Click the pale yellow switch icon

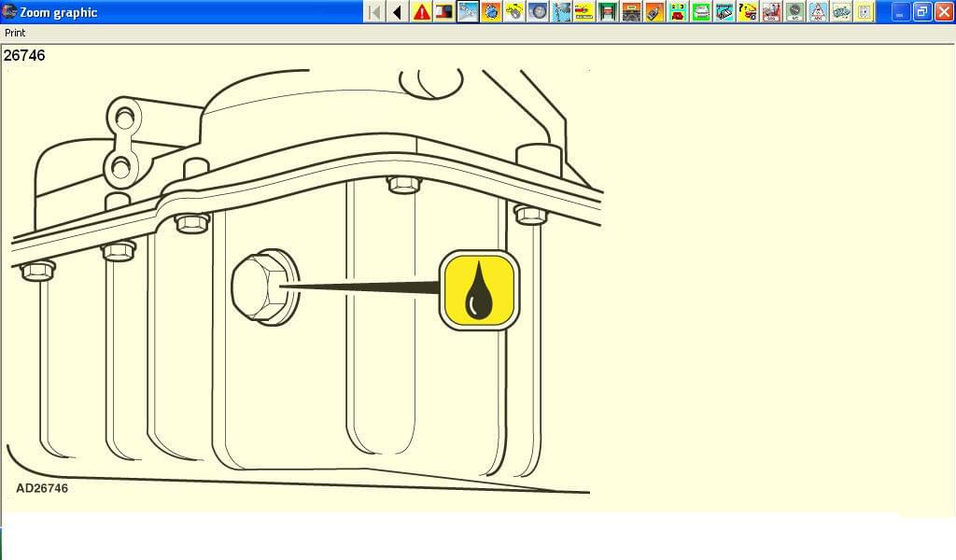click(x=864, y=11)
